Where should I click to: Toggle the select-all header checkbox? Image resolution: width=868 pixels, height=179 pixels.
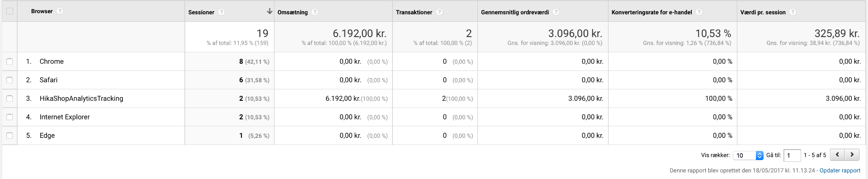coord(9,11)
